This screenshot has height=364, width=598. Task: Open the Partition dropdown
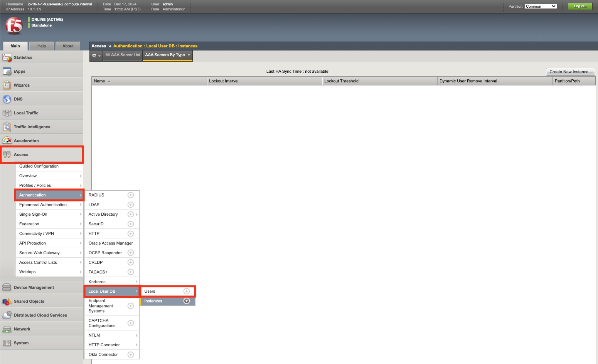(541, 6)
